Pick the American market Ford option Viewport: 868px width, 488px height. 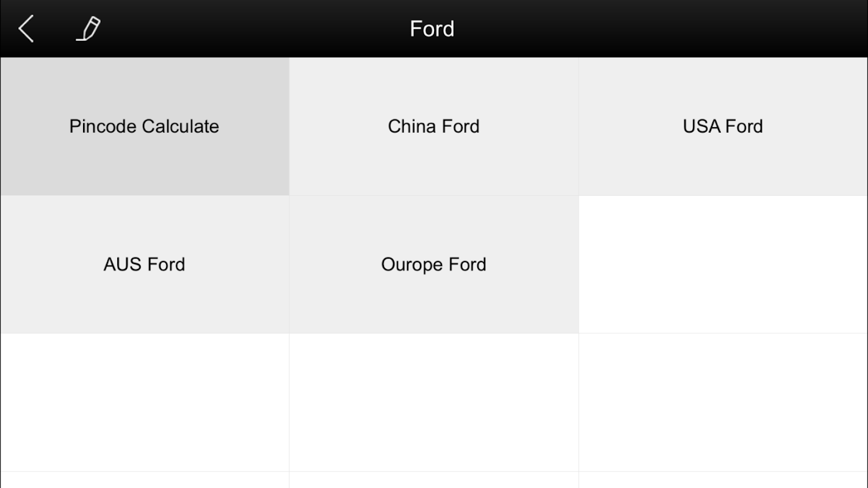coord(723,126)
